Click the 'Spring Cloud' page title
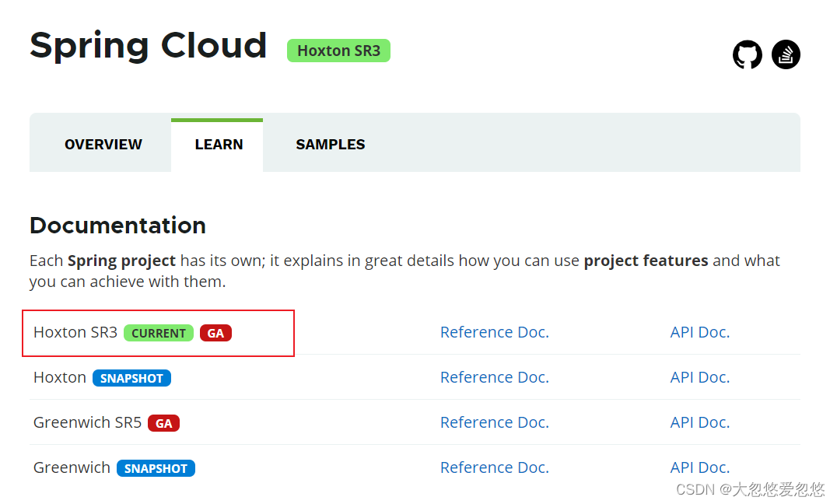This screenshot has height=504, width=837. (149, 47)
